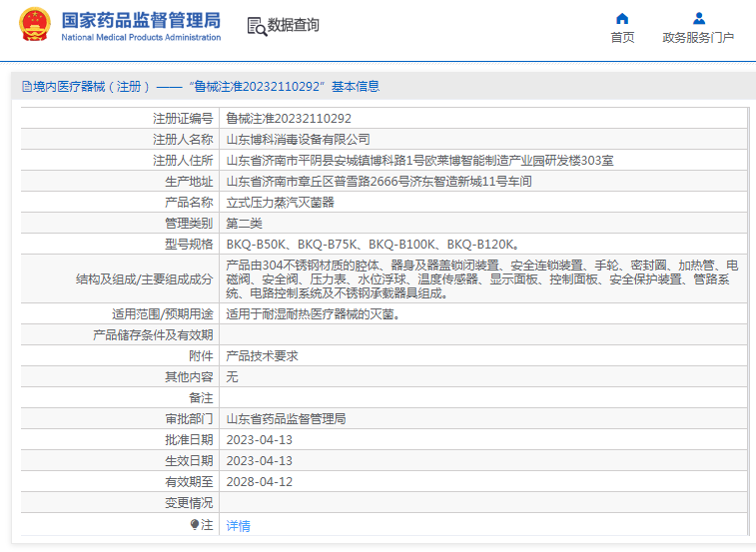Viewport: 756px width, 552px height.
Task: Click the national emblem logo
Action: tap(35, 24)
